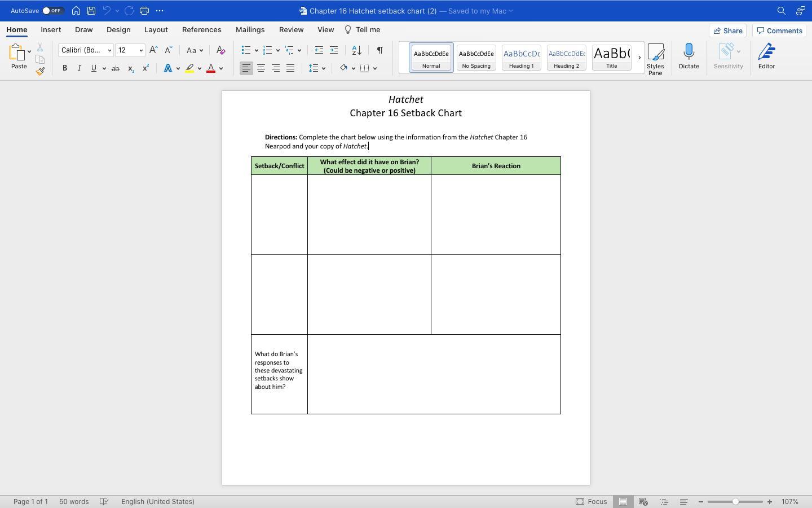Sort the selected text A to Z
Viewport: 812px width, 508px height.
tap(357, 50)
